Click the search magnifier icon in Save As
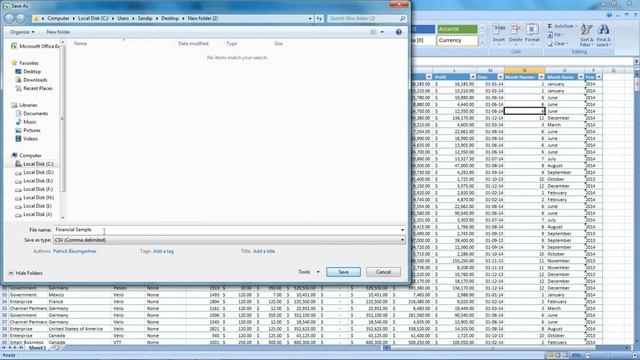Viewport: 640px width, 360px height. (x=402, y=18)
